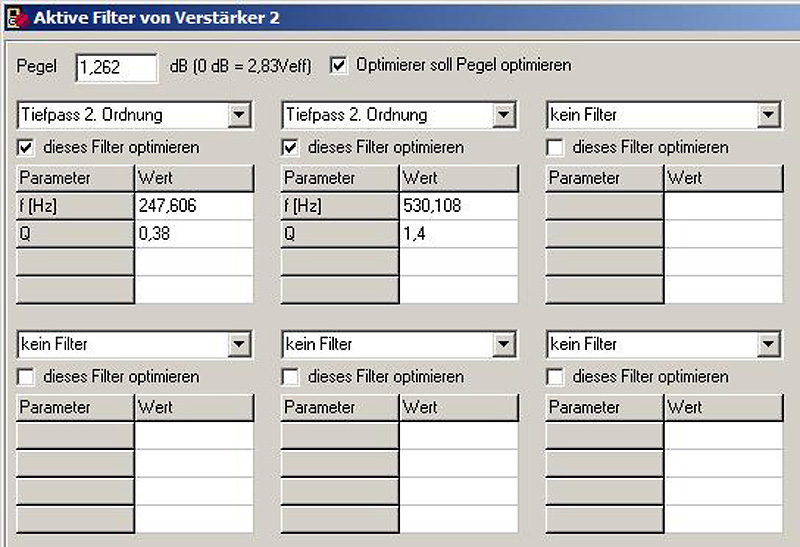Open first 'Tiefpass 2. Ordnung' filter dropdown
The image size is (800, 547).
tap(239, 115)
